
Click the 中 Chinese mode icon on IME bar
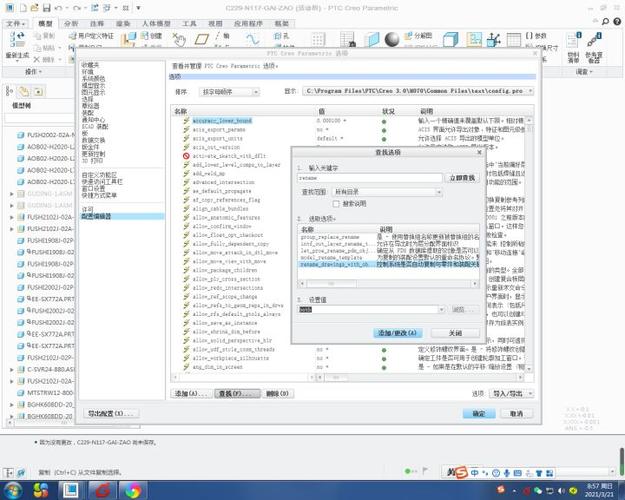[x=474, y=473]
